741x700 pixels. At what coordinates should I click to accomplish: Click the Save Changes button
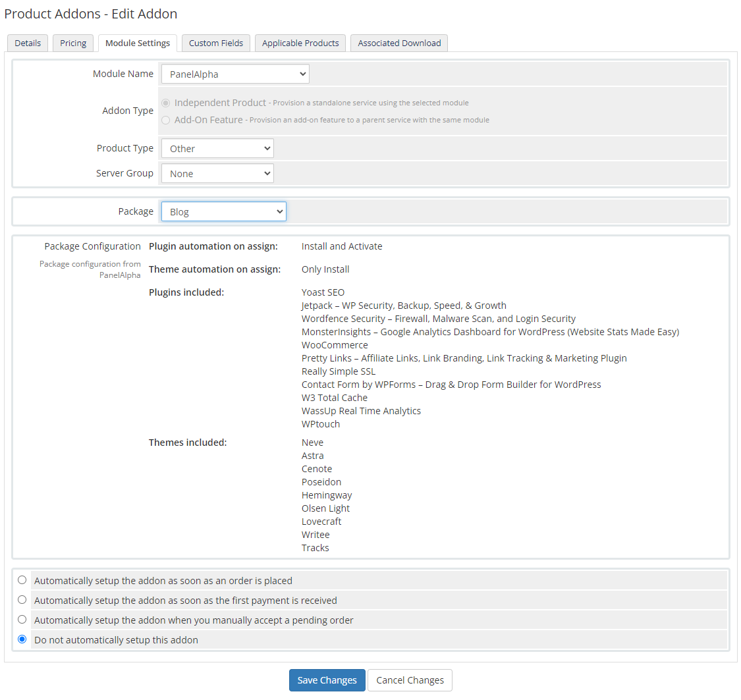click(x=327, y=680)
